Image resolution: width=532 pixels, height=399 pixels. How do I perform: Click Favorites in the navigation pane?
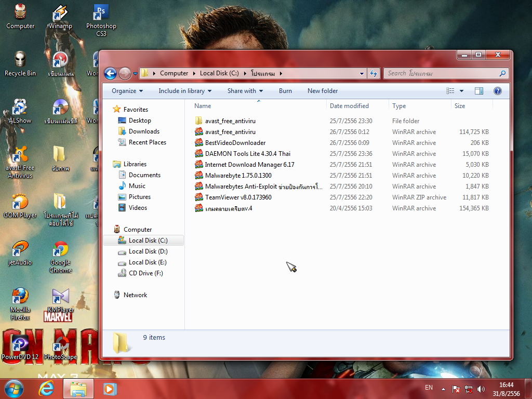point(136,109)
